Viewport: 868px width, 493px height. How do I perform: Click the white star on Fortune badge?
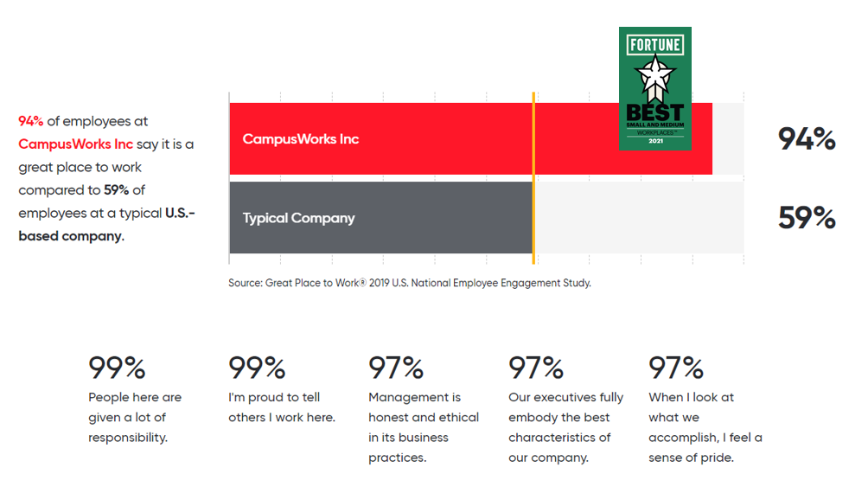(654, 76)
